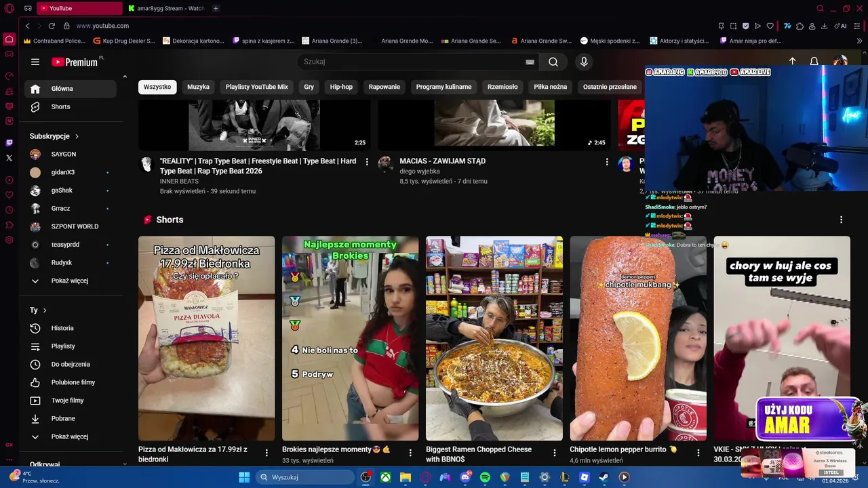Click the Windows taskbar Wyszukaj search box
Screen dimensions: 868x488
click(306, 477)
